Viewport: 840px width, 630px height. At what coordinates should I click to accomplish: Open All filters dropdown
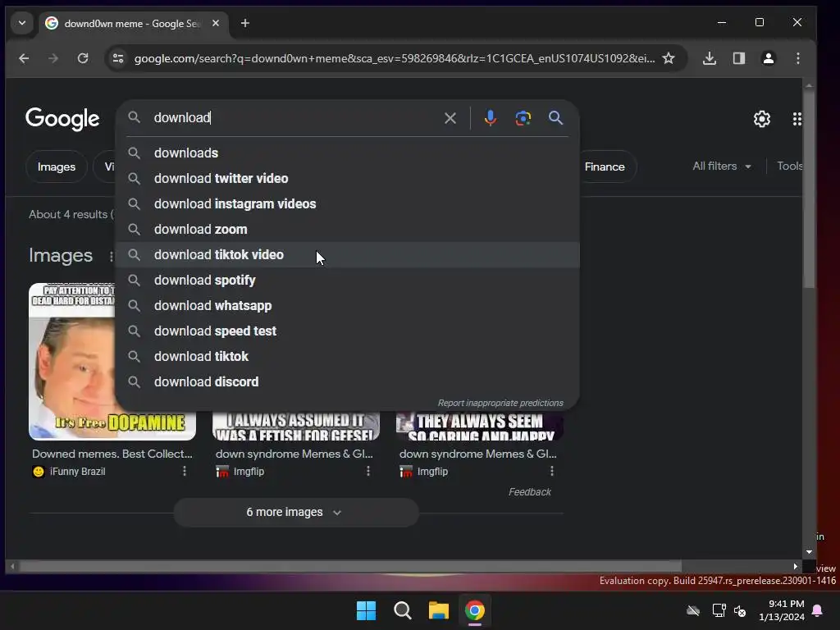pos(722,166)
